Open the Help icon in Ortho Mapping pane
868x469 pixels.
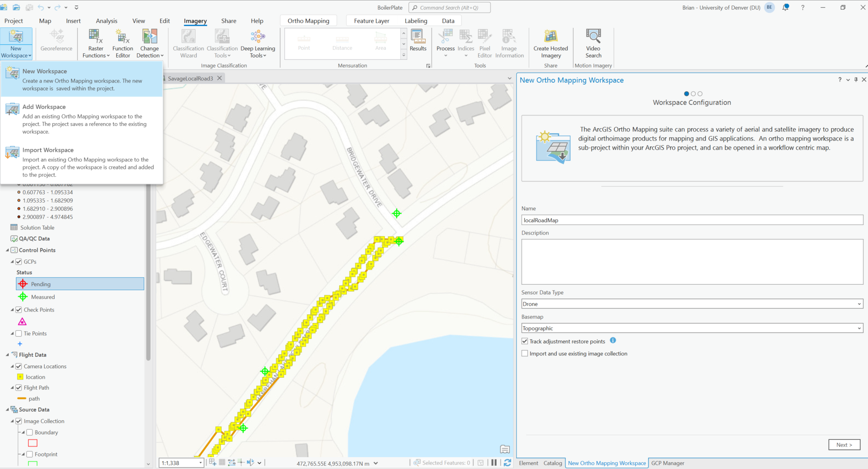point(840,80)
